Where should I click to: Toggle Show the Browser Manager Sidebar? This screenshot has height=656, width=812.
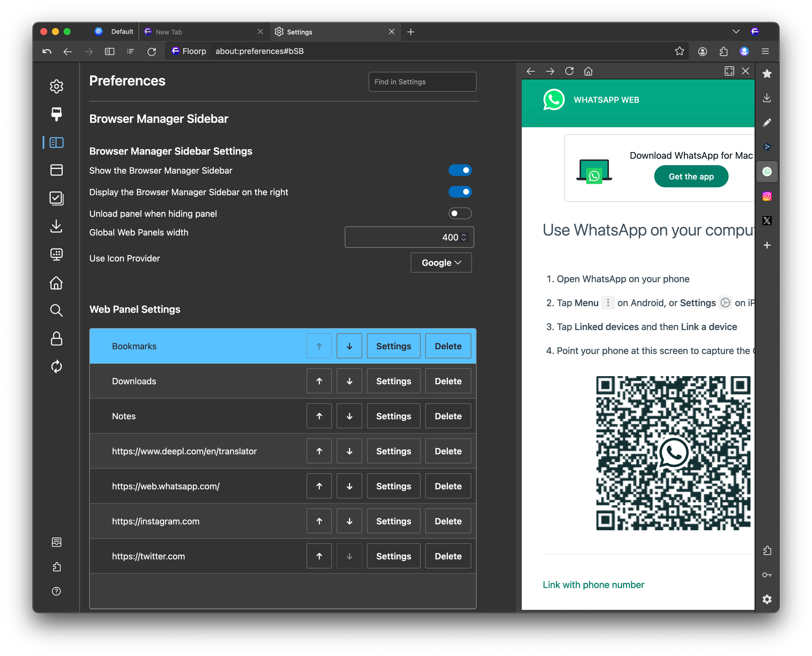point(460,170)
